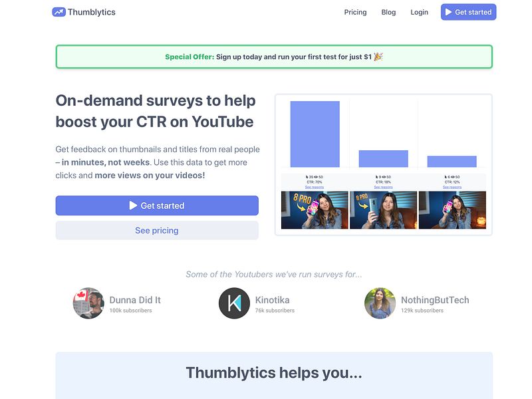Click the 129k subscribers label
Screen dimensions: 532x399
[422, 311]
